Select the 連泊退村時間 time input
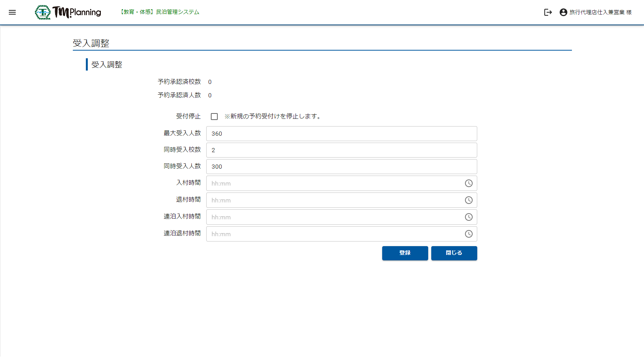This screenshot has height=360, width=644. point(333,234)
